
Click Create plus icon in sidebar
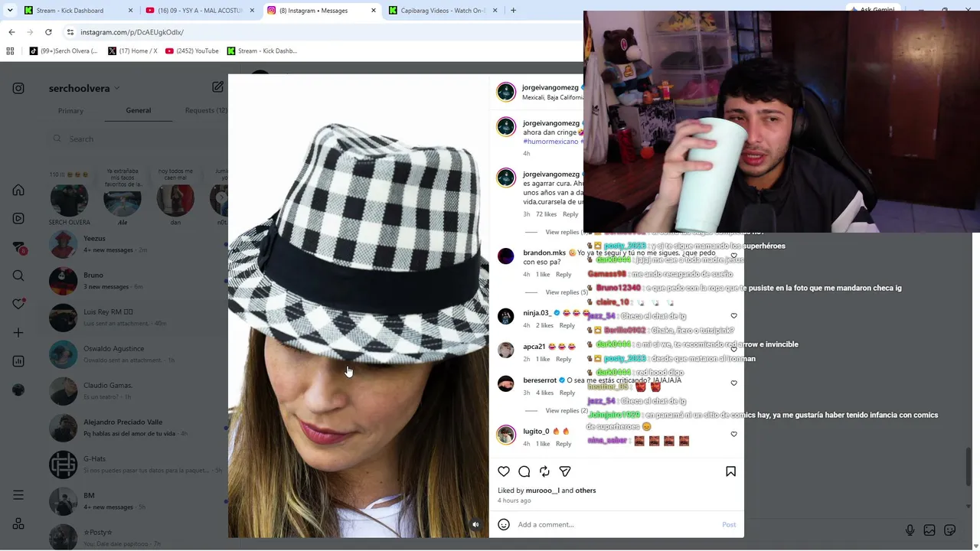[18, 333]
